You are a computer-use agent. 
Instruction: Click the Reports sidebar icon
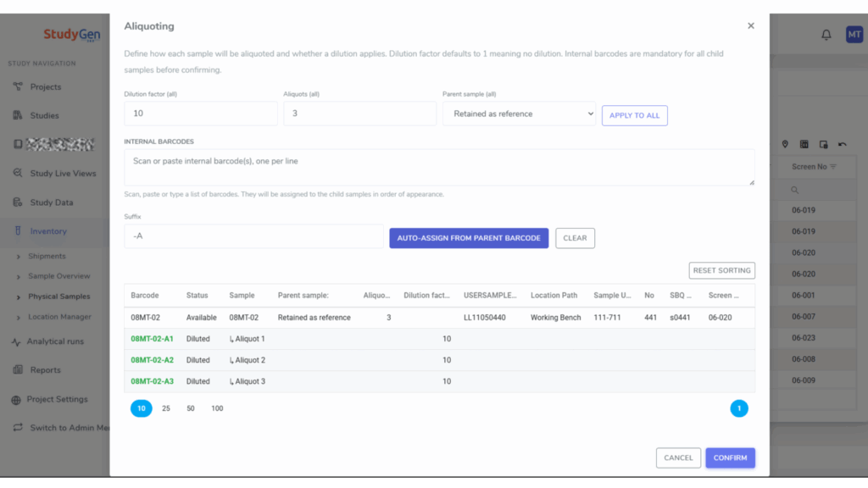18,369
